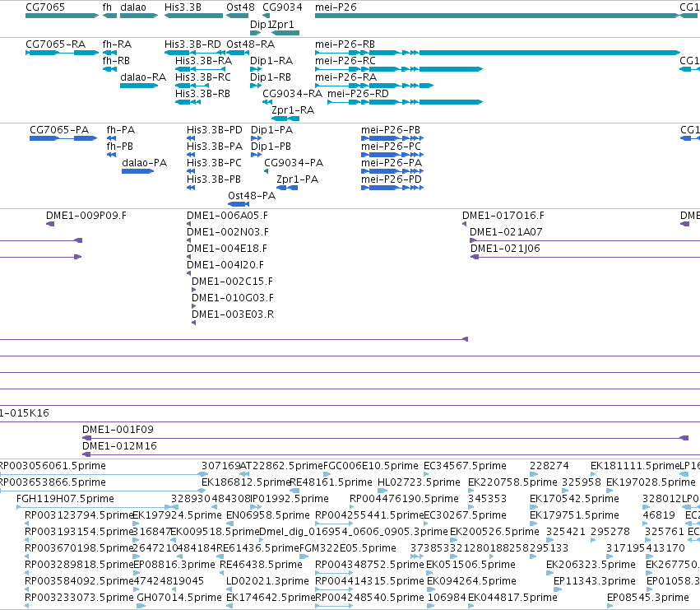The height and width of the screenshot is (610, 700).
Task: Click the DME1-004E18.F clone label
Action: click(x=227, y=249)
